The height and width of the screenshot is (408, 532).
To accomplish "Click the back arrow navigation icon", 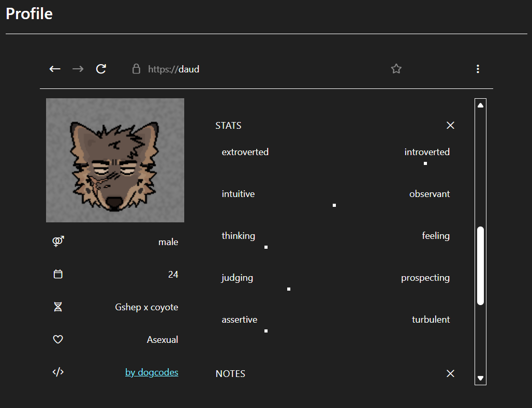I will (55, 69).
